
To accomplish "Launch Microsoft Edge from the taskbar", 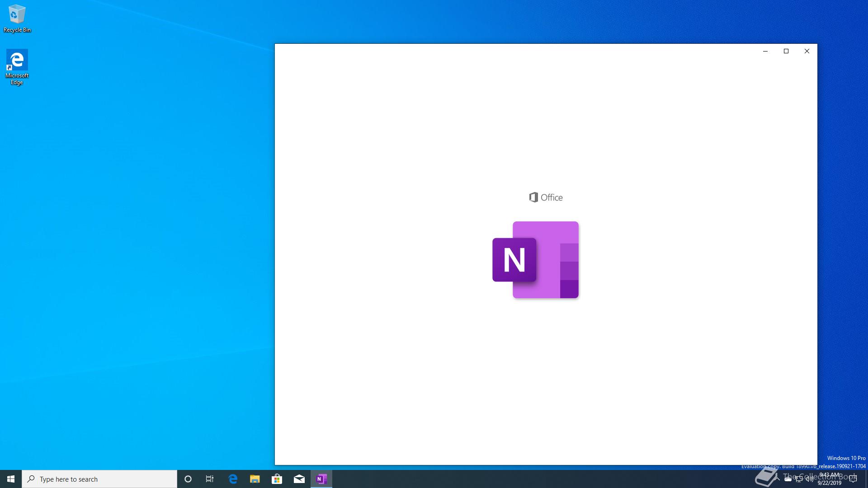I will (233, 479).
